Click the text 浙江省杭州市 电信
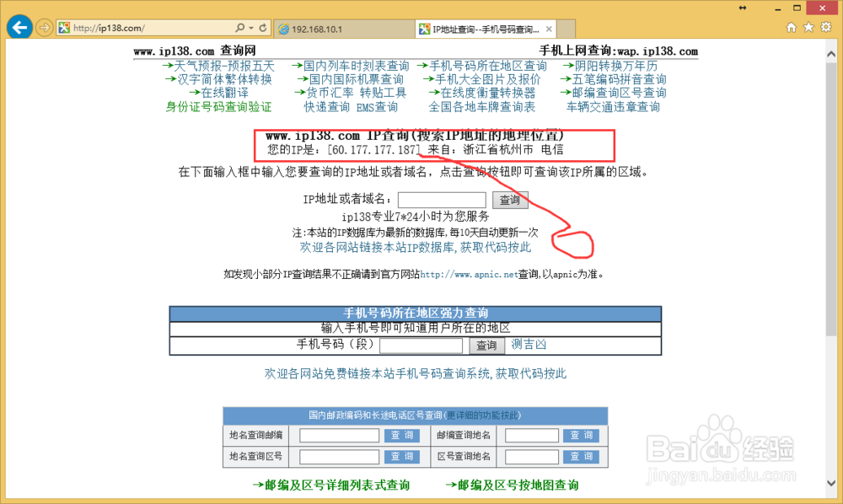This screenshot has width=843, height=504. point(513,150)
